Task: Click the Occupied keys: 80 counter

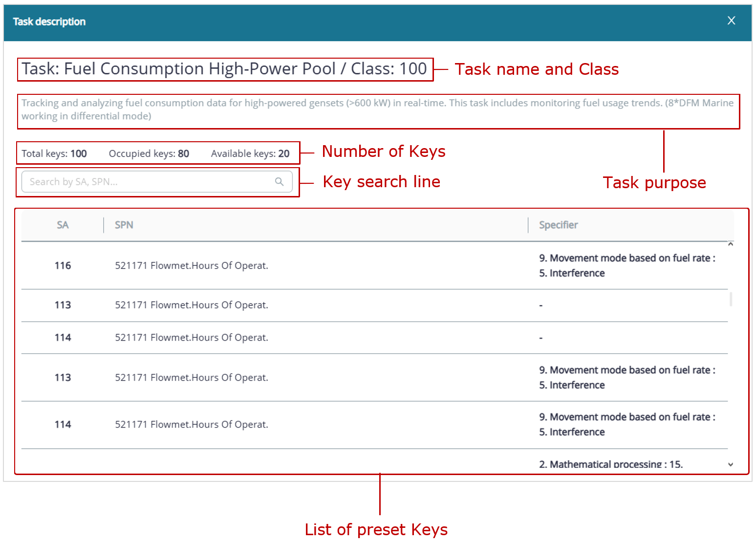Action: coord(149,154)
